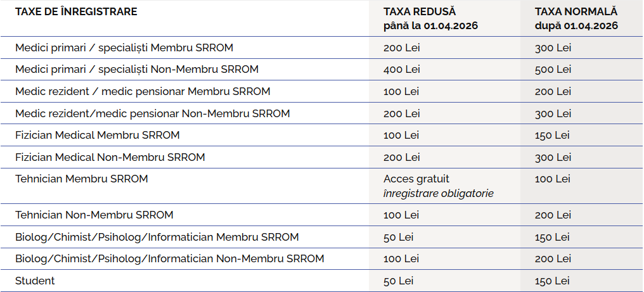The width and height of the screenshot is (644, 292).
Task: Click the '400 Lei' reduced fee cell
Action: (402, 69)
